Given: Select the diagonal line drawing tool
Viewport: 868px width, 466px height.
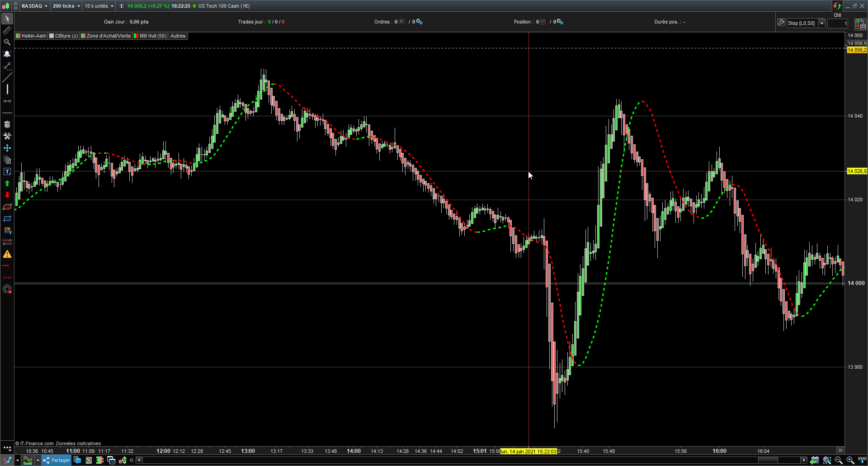Looking at the screenshot, I should tap(7, 77).
